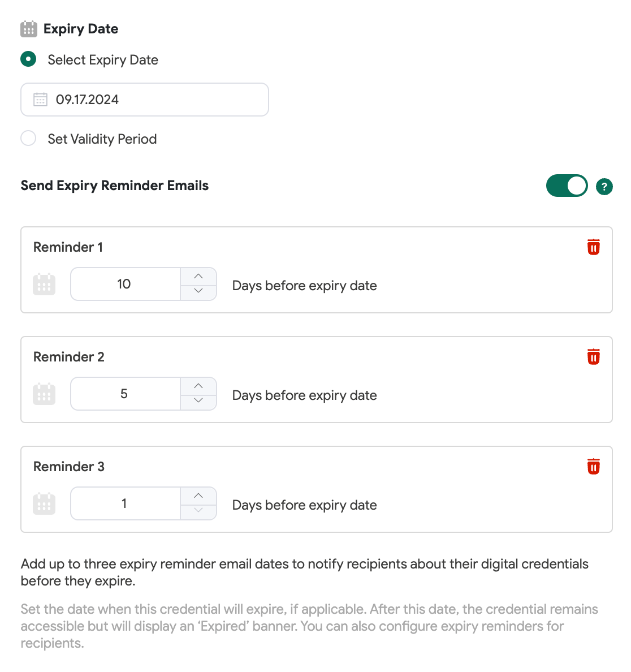Increase Reminder 3 days with up arrow
631x672 pixels.
pos(198,496)
